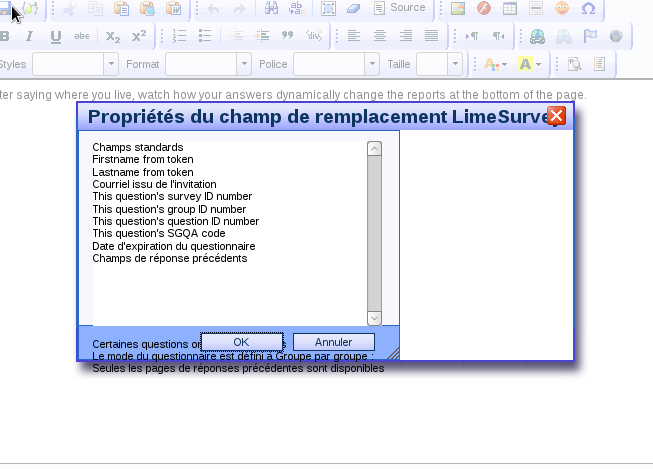The height and width of the screenshot is (469, 653).
Task: Click Create Div container icon
Action: coord(314,36)
